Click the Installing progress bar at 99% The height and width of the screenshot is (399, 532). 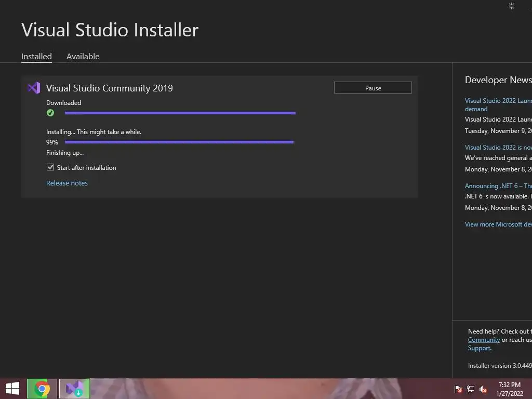pyautogui.click(x=179, y=142)
